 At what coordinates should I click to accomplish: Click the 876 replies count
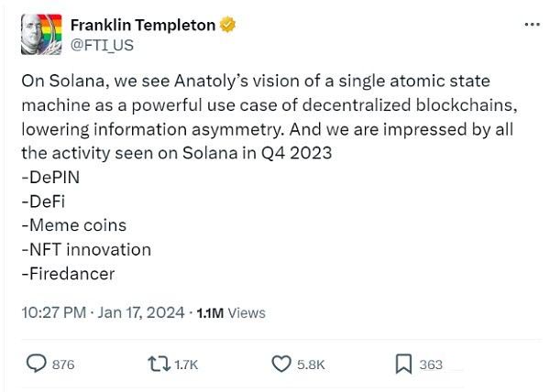(62, 365)
